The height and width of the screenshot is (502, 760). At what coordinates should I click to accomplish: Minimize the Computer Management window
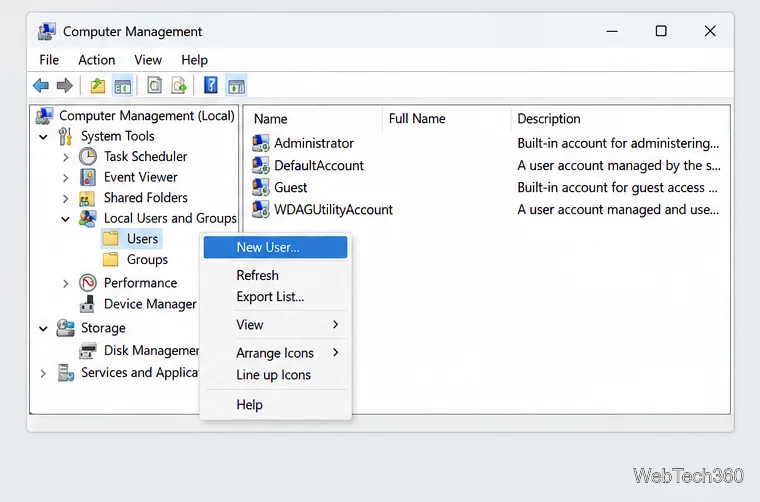point(612,31)
